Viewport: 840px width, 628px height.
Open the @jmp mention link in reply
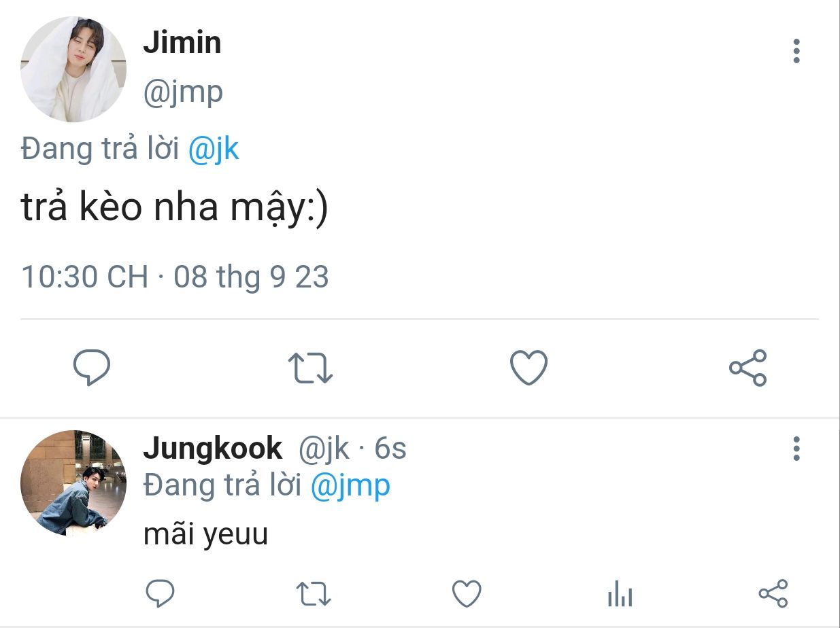351,485
